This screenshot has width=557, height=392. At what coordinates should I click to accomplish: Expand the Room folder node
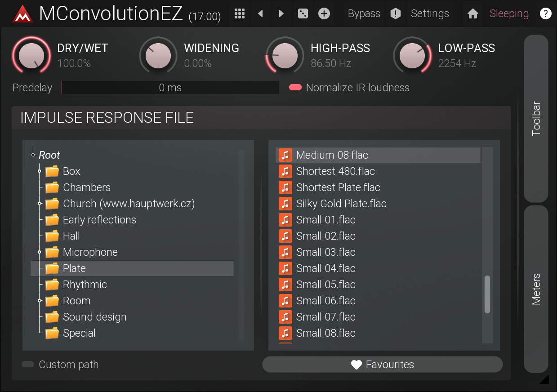tap(40, 301)
